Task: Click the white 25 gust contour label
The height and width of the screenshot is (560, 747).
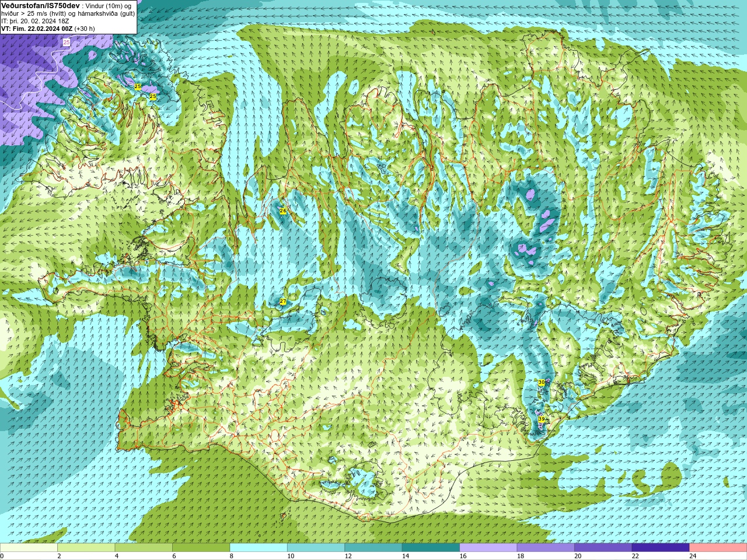Action: [67, 43]
